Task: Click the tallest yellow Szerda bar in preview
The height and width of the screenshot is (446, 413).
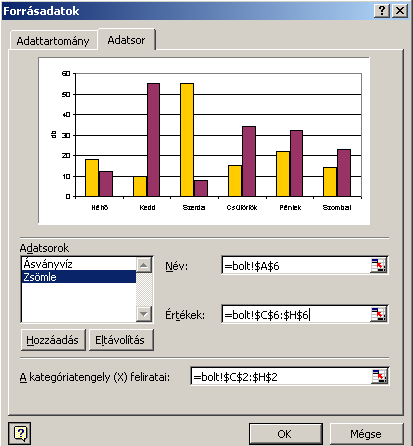Action: click(x=187, y=140)
